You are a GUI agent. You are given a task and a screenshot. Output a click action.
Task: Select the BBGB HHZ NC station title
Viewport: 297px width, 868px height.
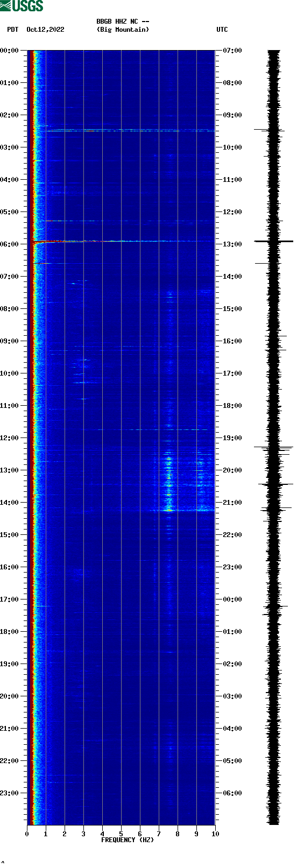point(123,22)
